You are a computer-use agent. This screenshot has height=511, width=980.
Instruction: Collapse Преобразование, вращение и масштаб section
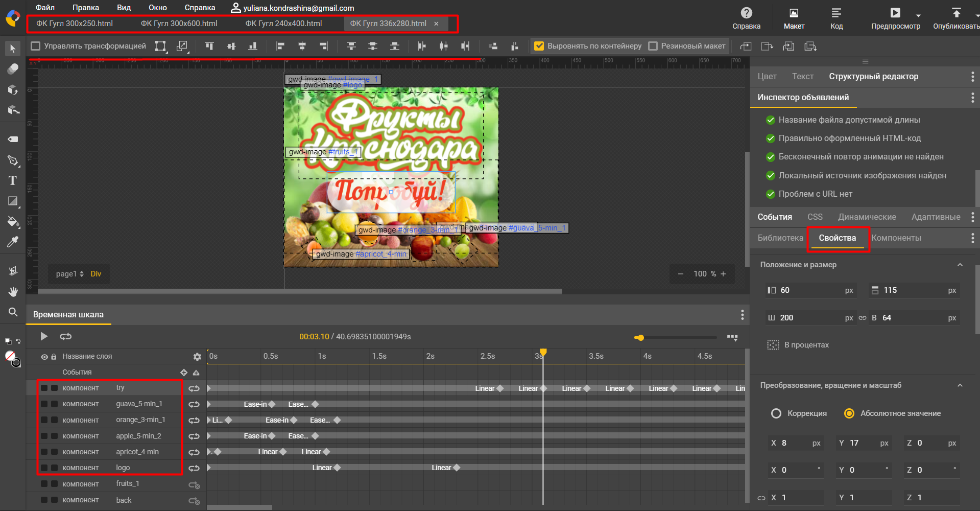click(x=960, y=385)
